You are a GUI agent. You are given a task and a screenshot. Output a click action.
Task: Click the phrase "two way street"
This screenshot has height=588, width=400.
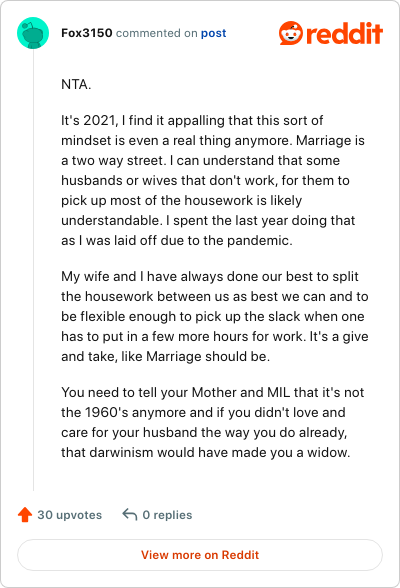point(117,160)
